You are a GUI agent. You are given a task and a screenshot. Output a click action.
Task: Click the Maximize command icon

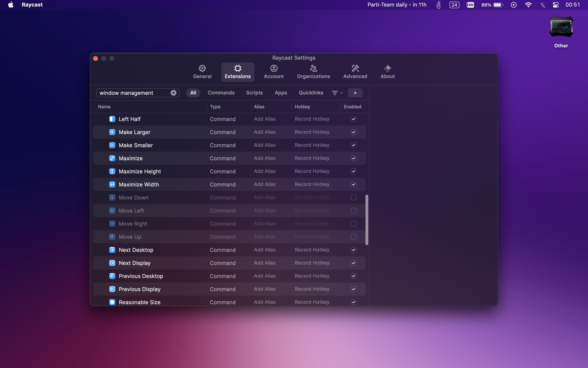coord(112,158)
